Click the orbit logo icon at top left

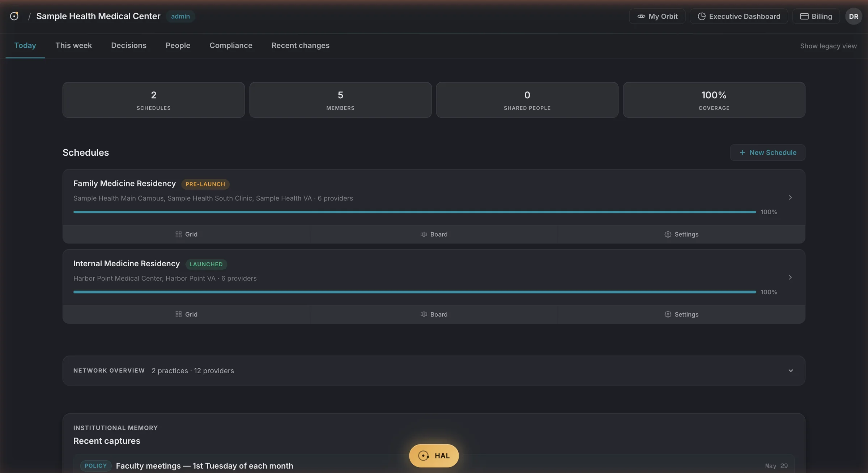[14, 16]
